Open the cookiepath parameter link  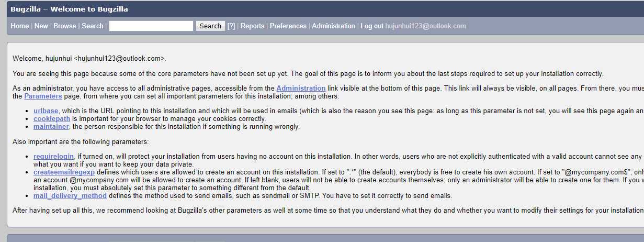[51, 119]
